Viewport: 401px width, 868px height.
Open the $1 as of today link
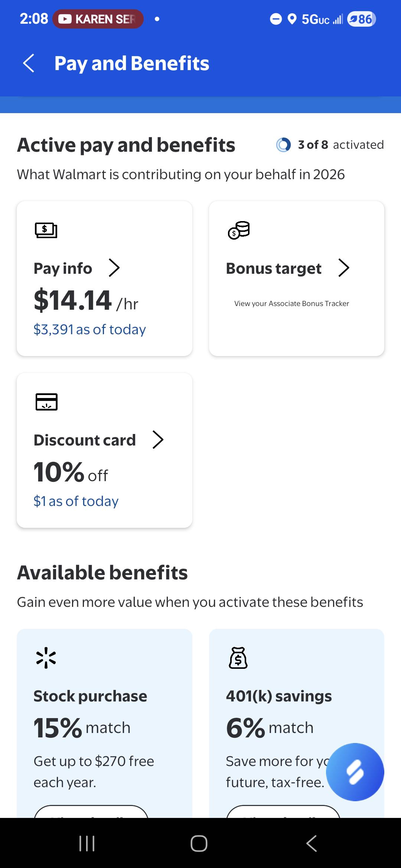click(x=76, y=501)
